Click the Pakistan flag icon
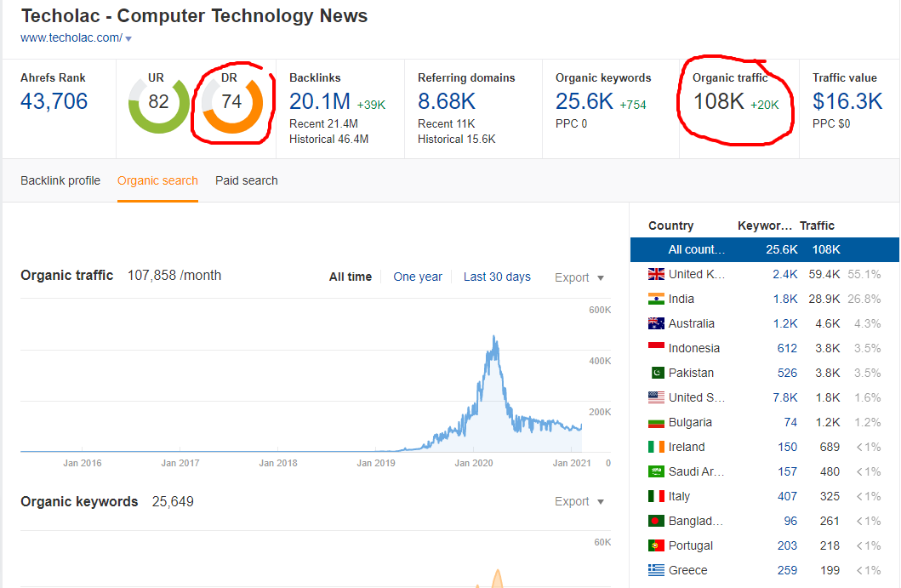The image size is (901, 588). click(656, 372)
